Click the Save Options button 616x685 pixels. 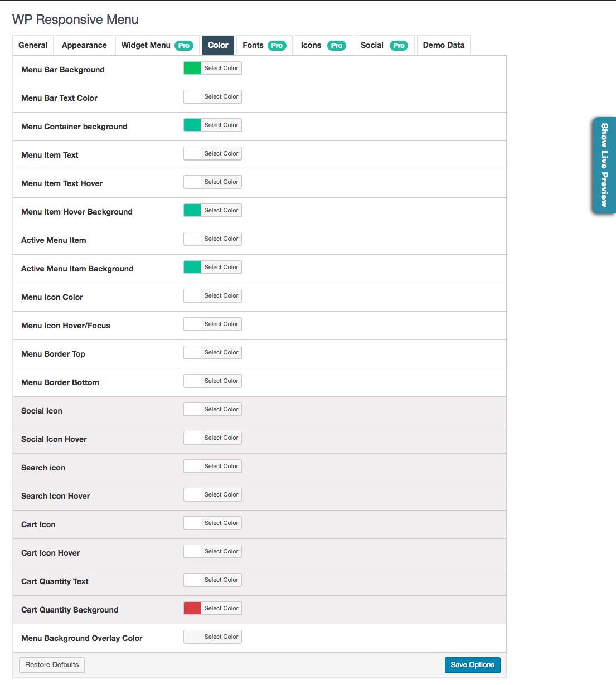472,665
